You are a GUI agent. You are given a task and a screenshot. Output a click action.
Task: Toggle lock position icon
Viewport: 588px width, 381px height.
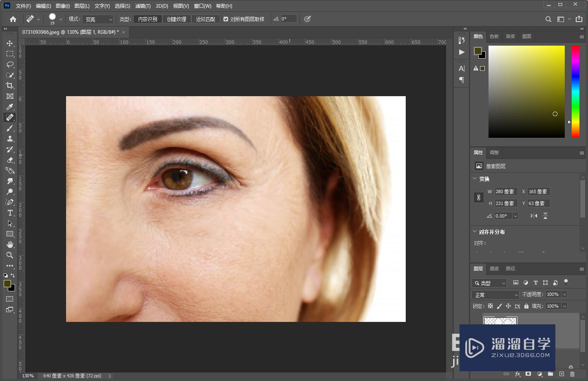coord(508,306)
